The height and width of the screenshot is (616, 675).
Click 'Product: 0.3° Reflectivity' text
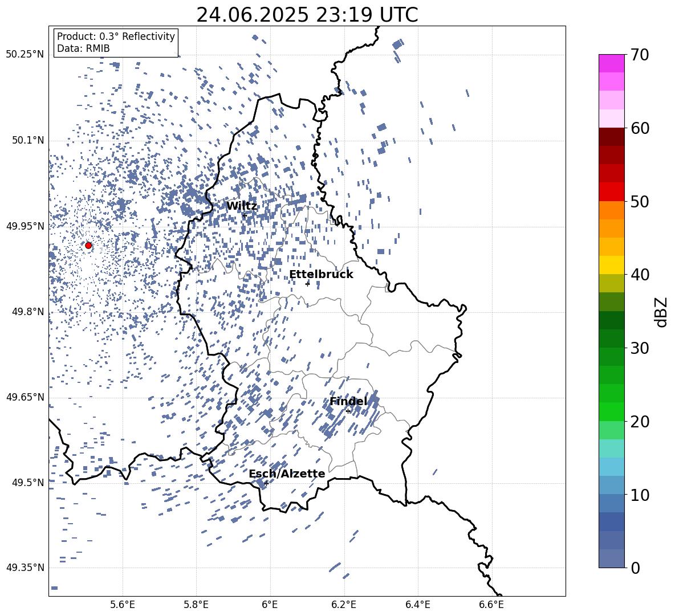116,36
